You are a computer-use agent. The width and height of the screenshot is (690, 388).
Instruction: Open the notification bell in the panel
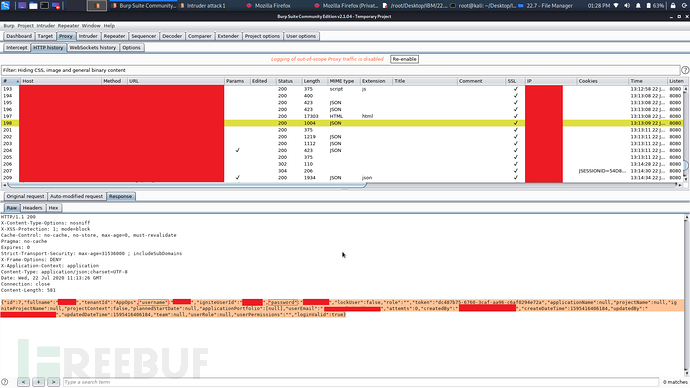click(638, 6)
